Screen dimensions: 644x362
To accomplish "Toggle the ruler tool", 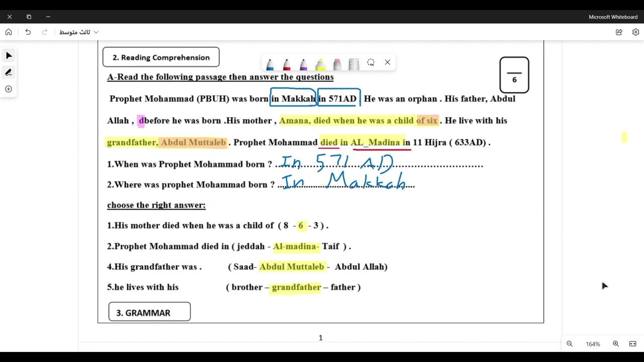I will (354, 63).
